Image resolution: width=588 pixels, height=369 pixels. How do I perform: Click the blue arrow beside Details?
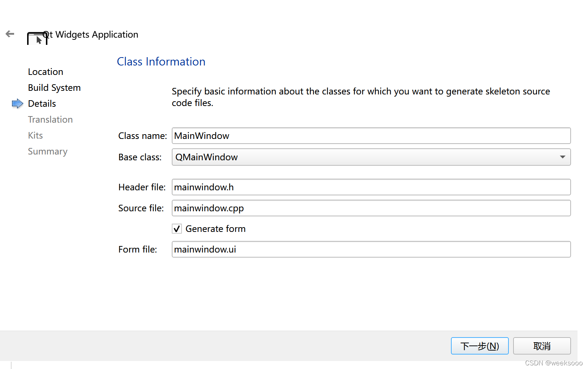[17, 104]
